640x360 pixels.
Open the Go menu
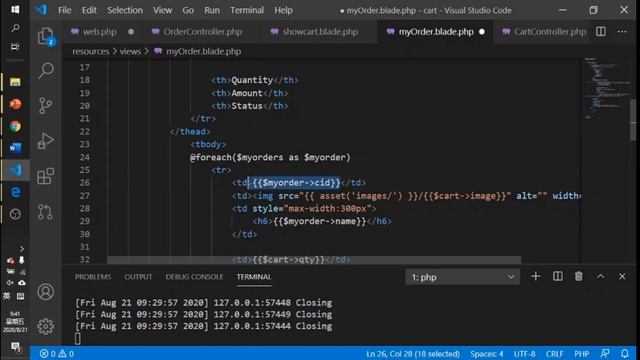coord(188,10)
